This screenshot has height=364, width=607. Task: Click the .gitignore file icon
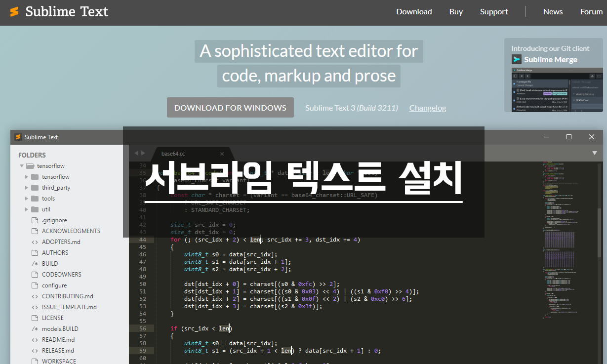tap(35, 220)
